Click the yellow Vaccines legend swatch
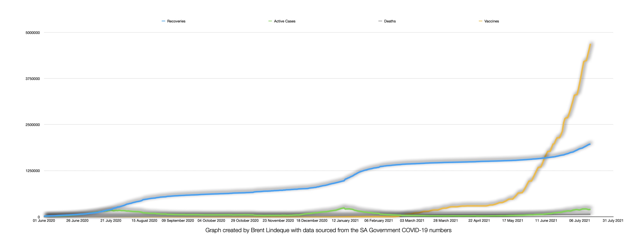This screenshot has width=644, height=252. [481, 21]
